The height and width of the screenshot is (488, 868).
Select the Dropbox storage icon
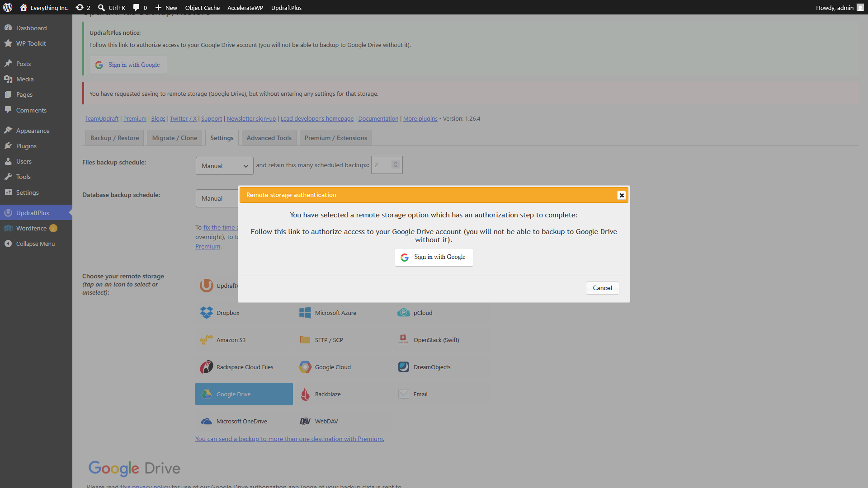[x=207, y=313]
